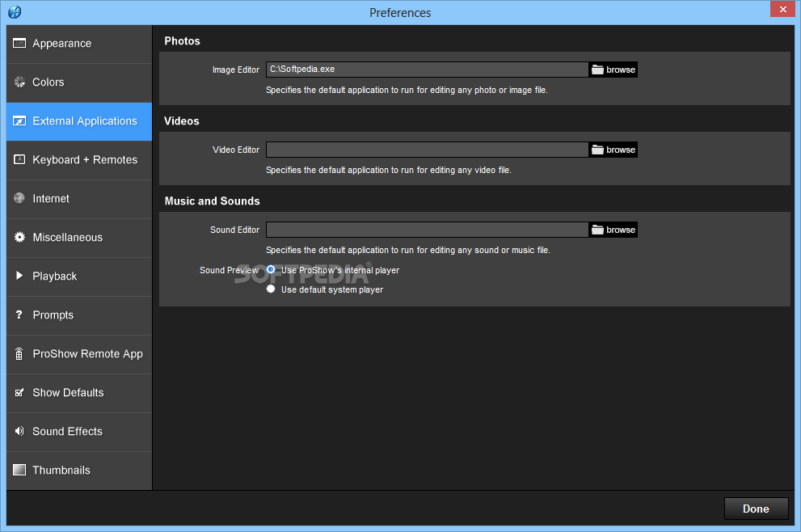The image size is (801, 532).
Task: Click the External Applications icon
Action: pyautogui.click(x=19, y=121)
